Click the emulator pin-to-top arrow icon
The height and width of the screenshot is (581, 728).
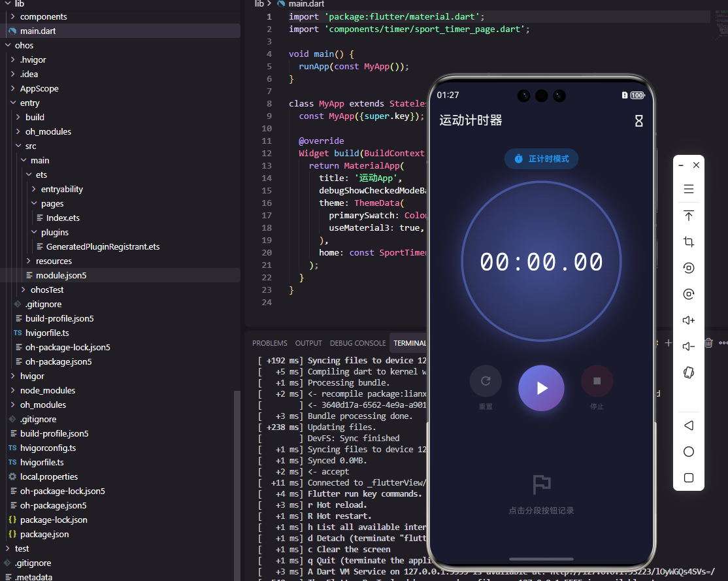689,216
